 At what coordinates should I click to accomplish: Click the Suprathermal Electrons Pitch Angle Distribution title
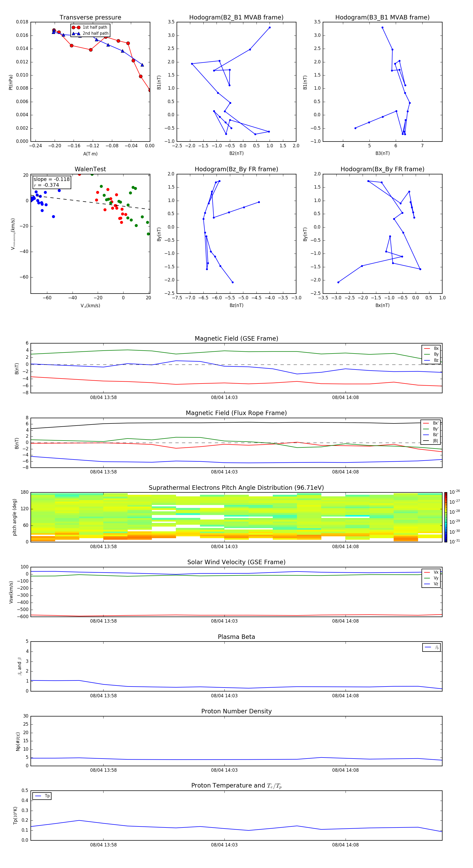point(236,488)
